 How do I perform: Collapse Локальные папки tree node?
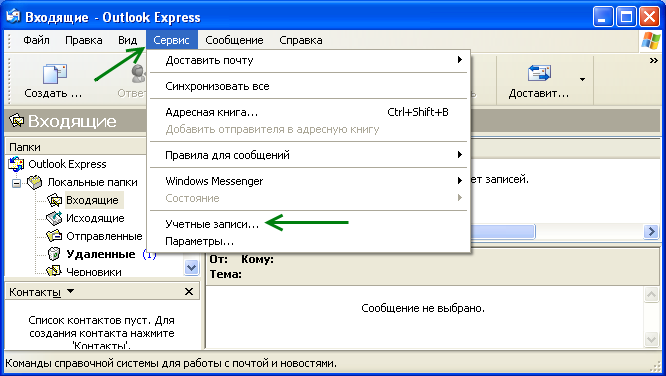tap(17, 183)
